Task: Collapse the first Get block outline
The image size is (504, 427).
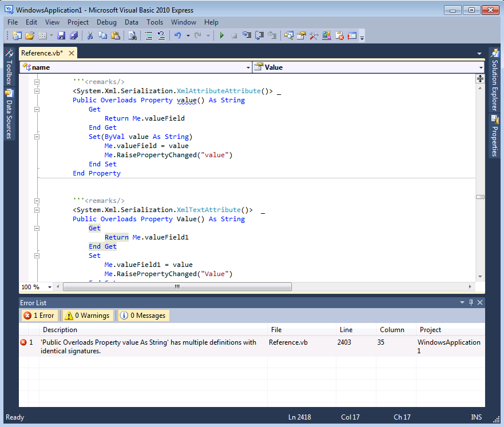Action: coord(37,110)
